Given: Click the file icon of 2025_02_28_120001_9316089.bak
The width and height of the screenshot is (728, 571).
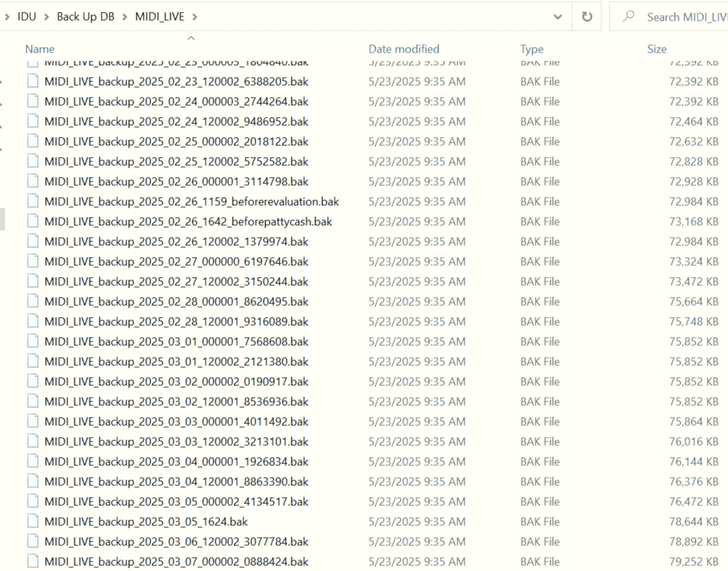Looking at the screenshot, I should point(33,321).
